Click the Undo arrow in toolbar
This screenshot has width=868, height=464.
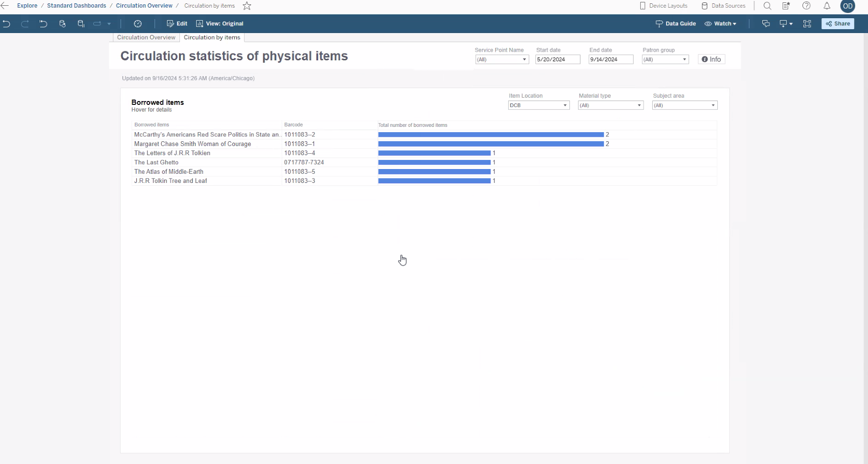coord(6,23)
